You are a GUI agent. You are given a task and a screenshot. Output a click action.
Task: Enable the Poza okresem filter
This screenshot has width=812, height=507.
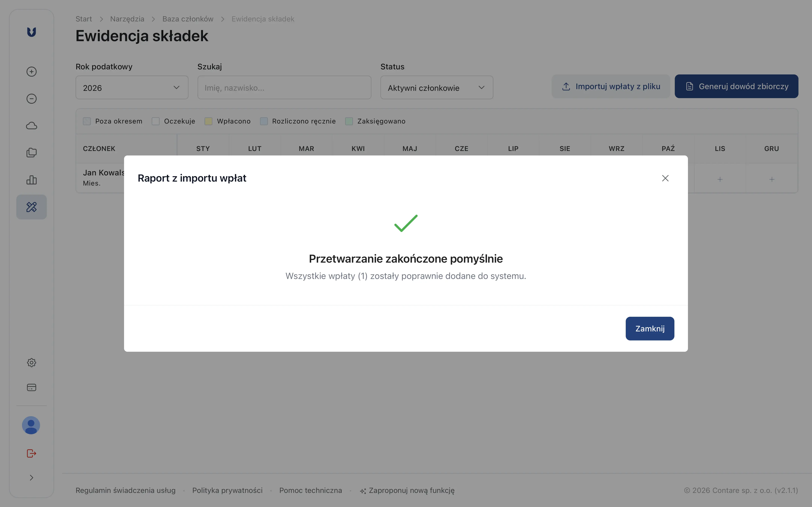[x=87, y=121]
